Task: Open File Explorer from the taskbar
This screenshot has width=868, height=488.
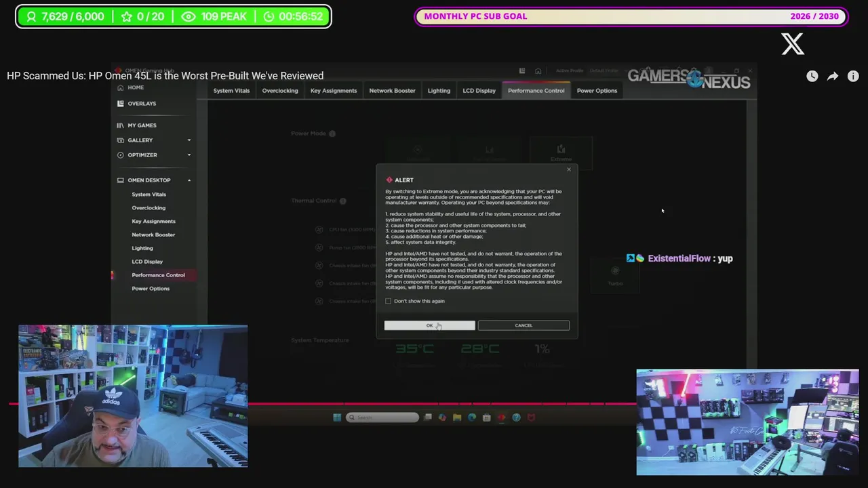Action: click(x=457, y=418)
